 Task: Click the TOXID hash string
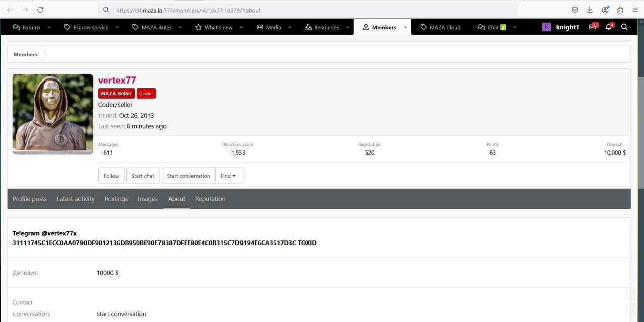[x=165, y=243]
